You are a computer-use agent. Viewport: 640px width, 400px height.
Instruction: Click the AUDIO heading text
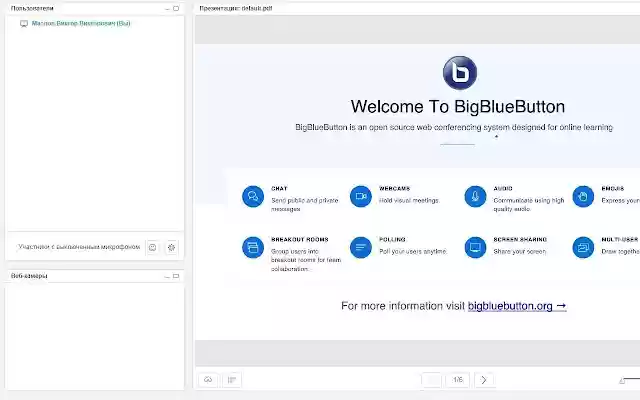503,189
